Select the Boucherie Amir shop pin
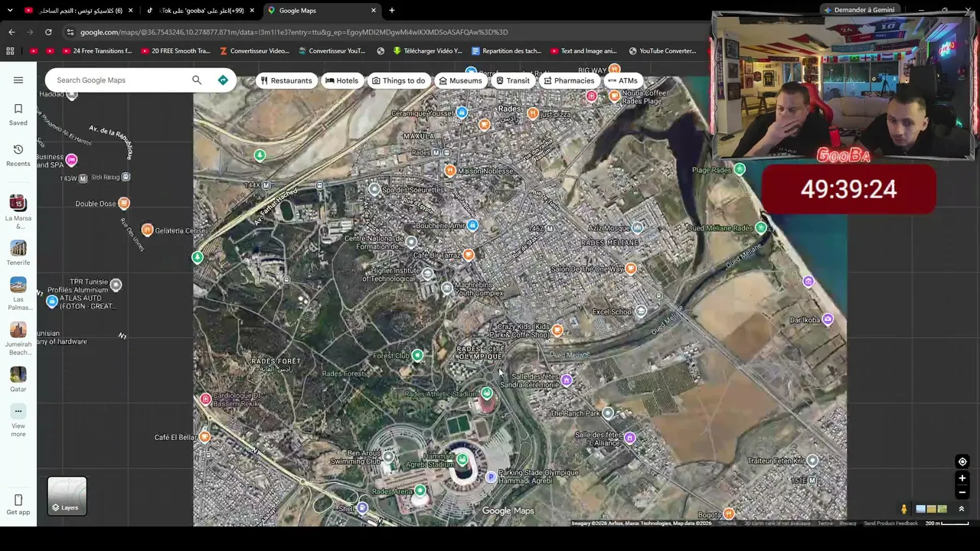 472,225
